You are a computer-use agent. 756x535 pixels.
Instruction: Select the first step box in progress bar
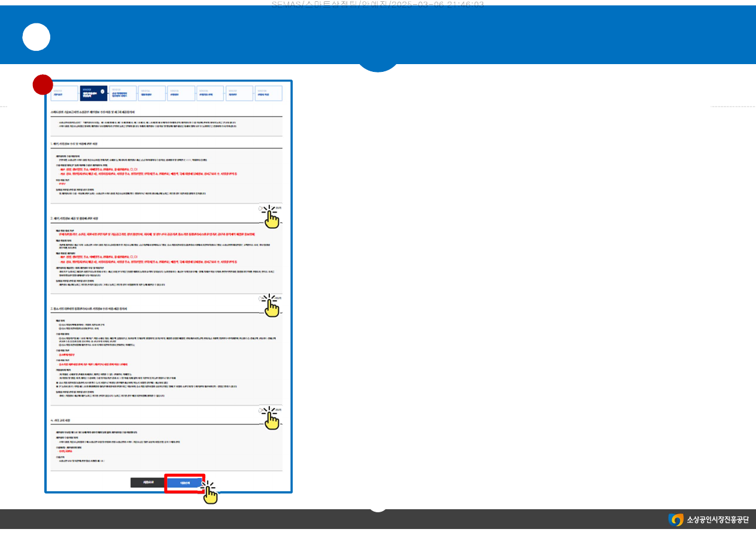pos(64,93)
